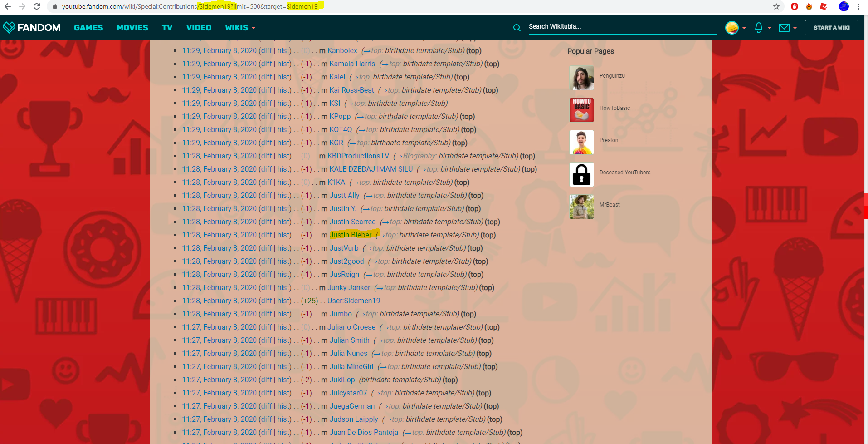This screenshot has height=444, width=868.
Task: Open the Justt Ally page link
Action: 344,195
